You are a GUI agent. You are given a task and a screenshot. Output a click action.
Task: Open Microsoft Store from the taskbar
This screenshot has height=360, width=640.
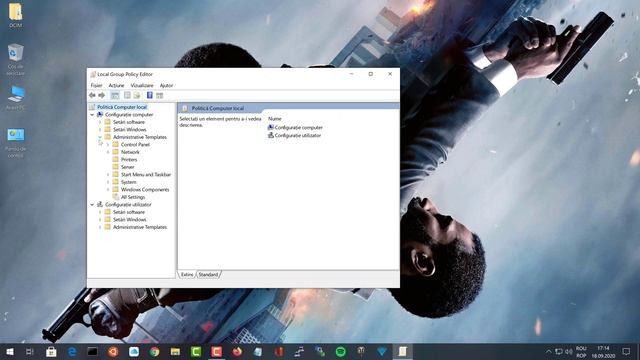51,351
